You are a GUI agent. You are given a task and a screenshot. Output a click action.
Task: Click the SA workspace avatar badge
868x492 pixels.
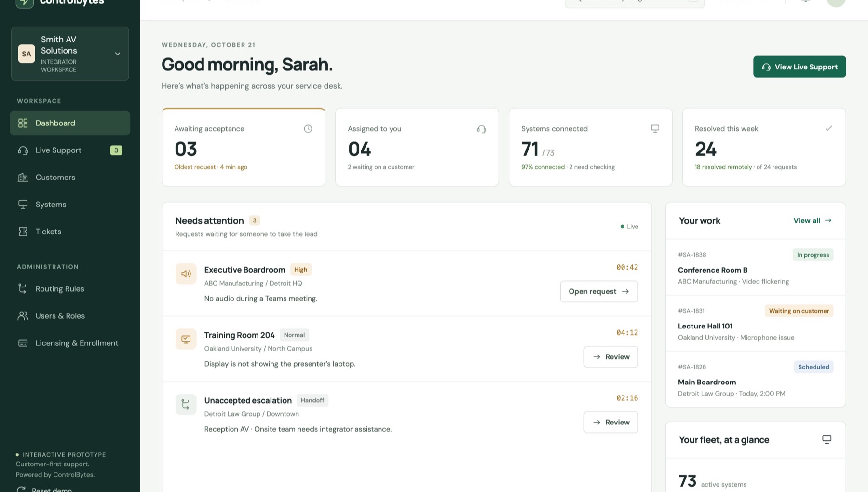pos(27,54)
